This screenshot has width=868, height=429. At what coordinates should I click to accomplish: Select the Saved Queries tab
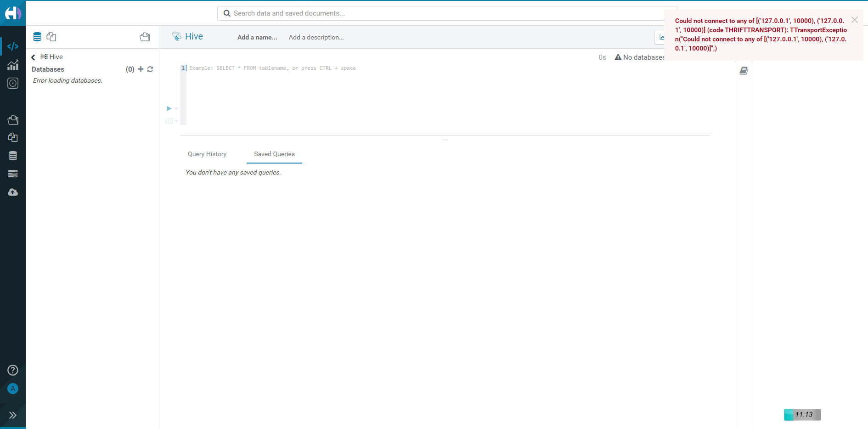(x=274, y=154)
